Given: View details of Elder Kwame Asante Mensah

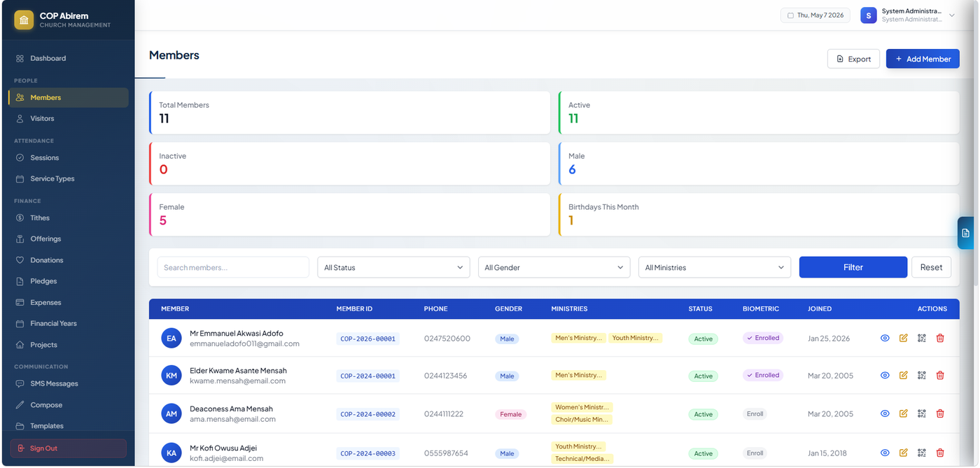Looking at the screenshot, I should [x=885, y=375].
